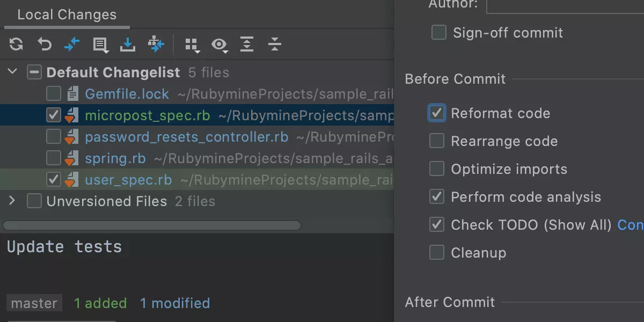Enable the Optimize imports checkbox
Screen dimensions: 644x322
[437, 169]
